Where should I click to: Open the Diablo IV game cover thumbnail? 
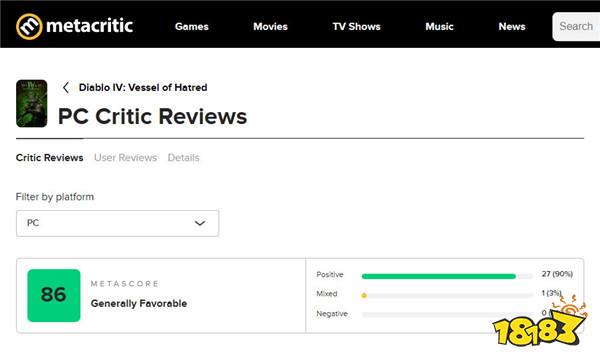pos(32,103)
